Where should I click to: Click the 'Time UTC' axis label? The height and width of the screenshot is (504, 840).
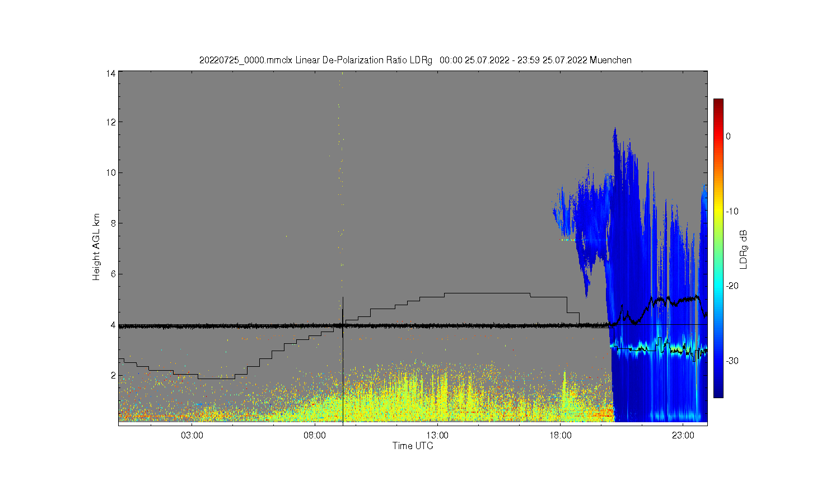point(413,446)
